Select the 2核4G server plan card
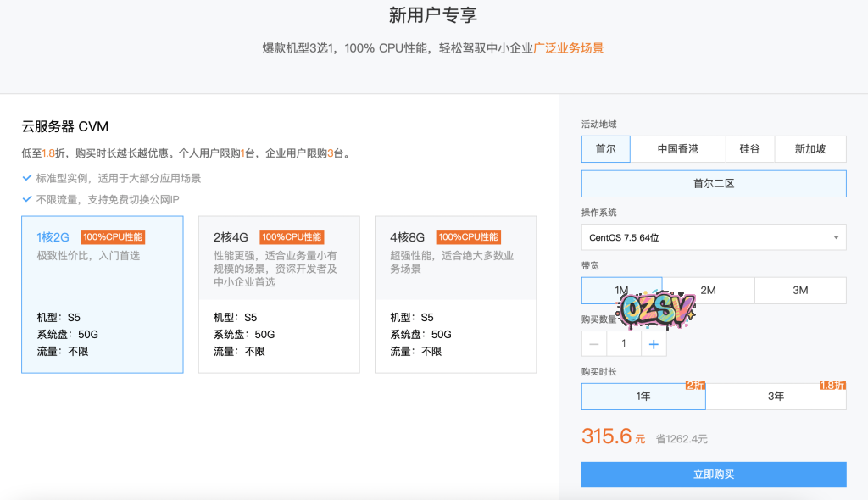 tap(279, 295)
